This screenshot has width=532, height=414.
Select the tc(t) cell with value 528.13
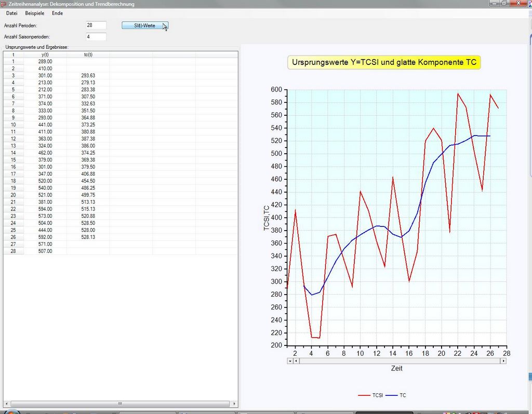88,237
